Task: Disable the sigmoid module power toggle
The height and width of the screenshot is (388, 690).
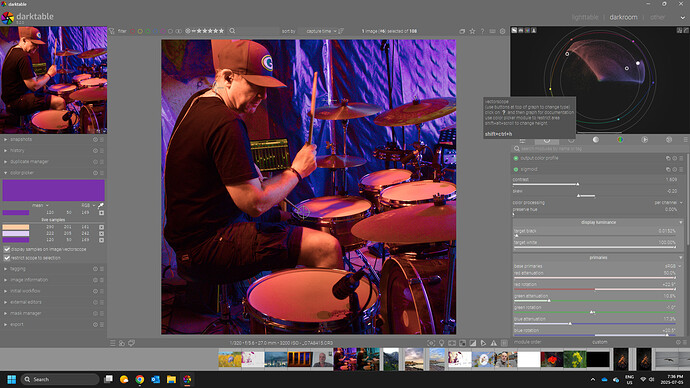Action: [x=516, y=169]
